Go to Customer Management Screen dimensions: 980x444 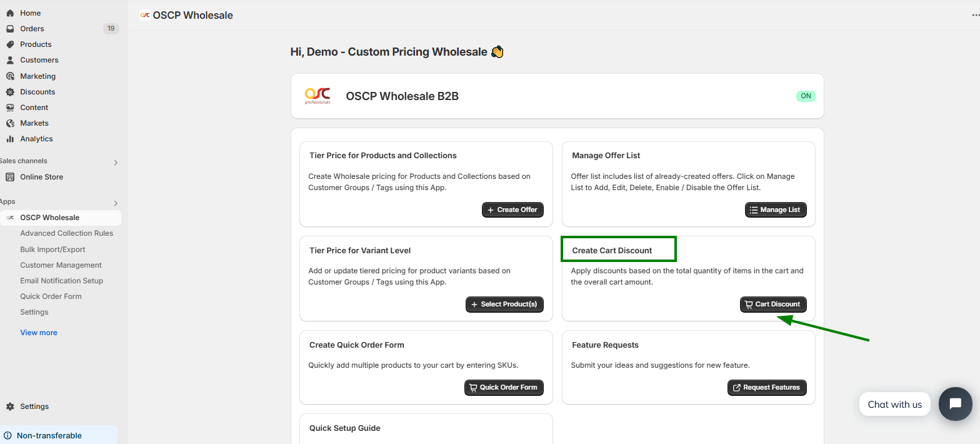61,265
